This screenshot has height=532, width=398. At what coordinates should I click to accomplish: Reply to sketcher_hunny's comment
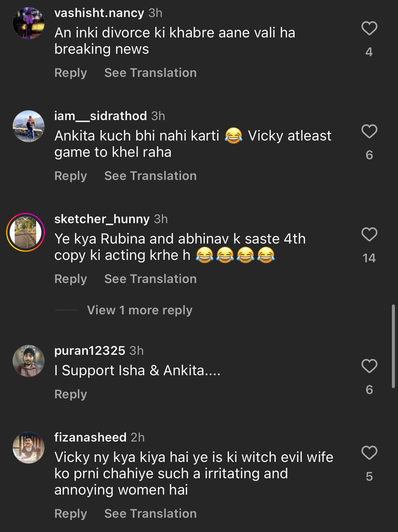pos(71,279)
